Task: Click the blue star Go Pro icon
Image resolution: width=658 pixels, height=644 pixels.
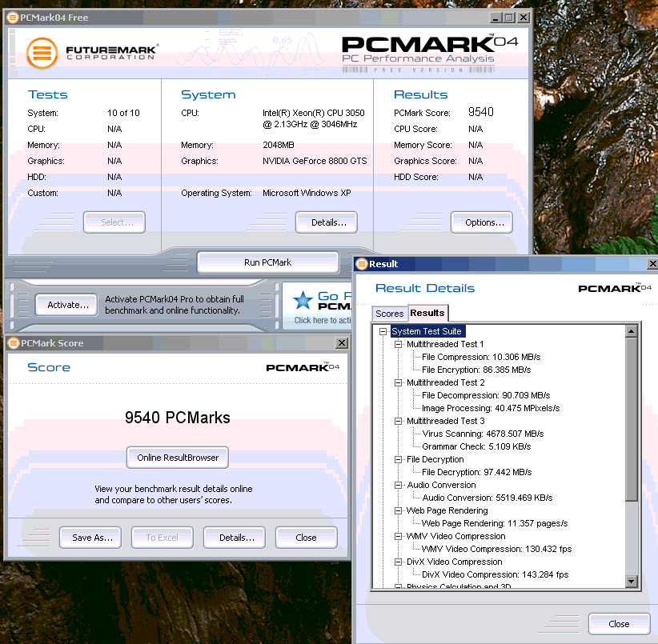Action: click(303, 301)
